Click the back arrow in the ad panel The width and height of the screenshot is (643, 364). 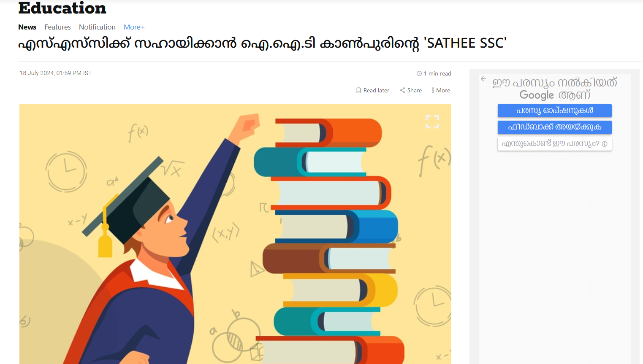click(x=483, y=79)
